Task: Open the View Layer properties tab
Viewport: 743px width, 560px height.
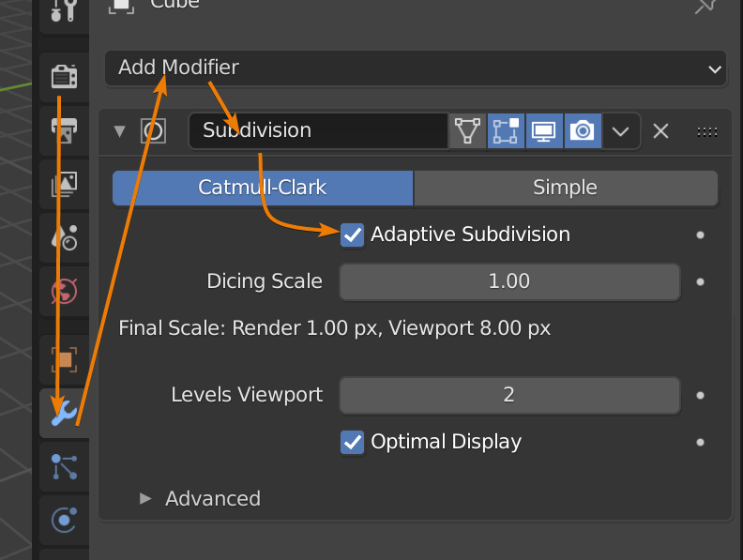Action: (64, 185)
